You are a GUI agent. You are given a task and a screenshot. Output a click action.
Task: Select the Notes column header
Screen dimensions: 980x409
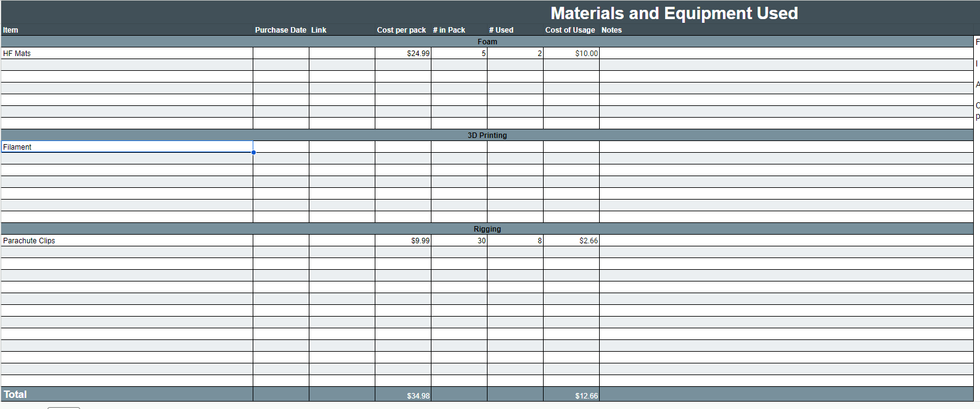pos(611,30)
